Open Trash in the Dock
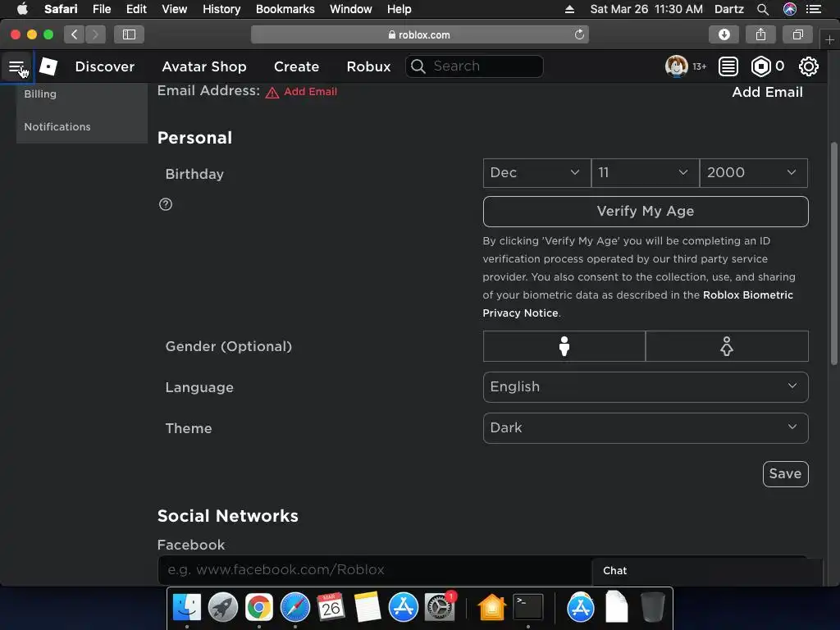 click(652, 608)
